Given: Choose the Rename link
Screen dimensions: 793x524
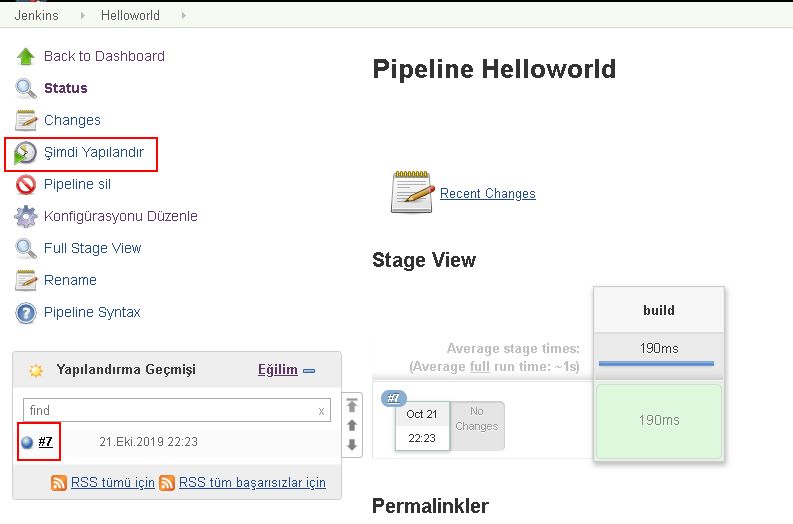Looking at the screenshot, I should pos(70,280).
